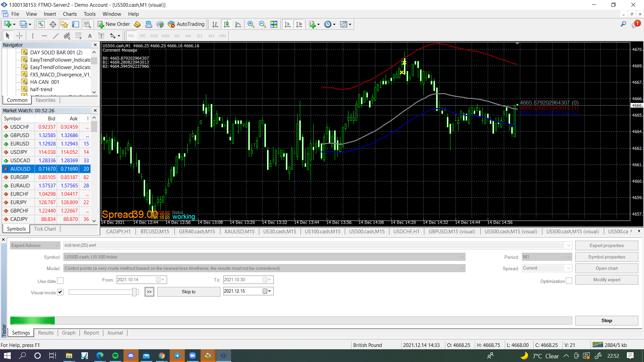The height and width of the screenshot is (362, 644).
Task: Open the notifications bubble with red badge
Action: [x=636, y=24]
